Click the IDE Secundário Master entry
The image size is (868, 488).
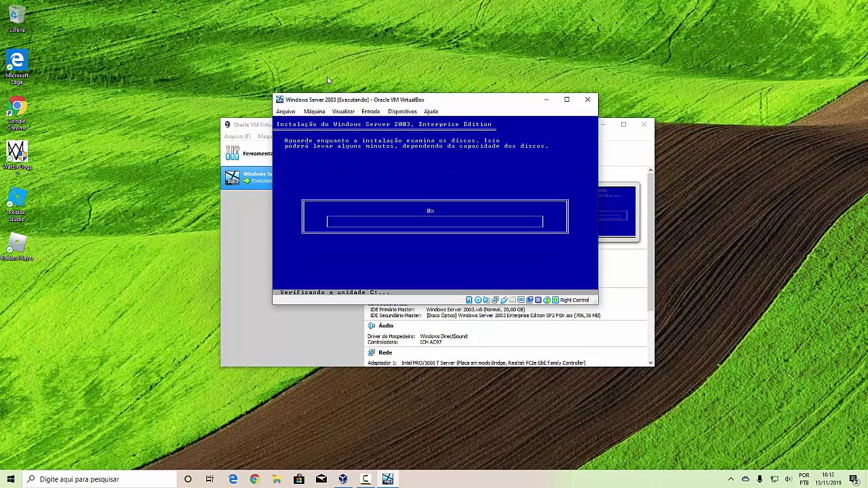click(485, 315)
